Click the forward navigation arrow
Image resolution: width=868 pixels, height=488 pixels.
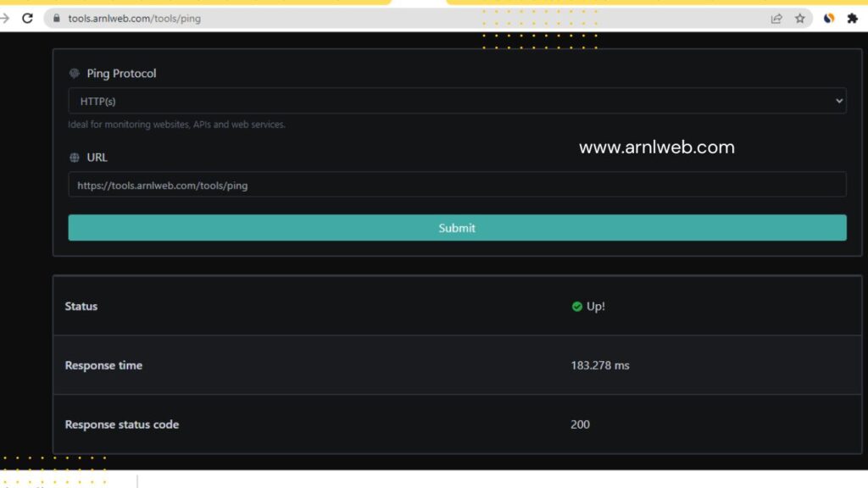[x=4, y=17]
